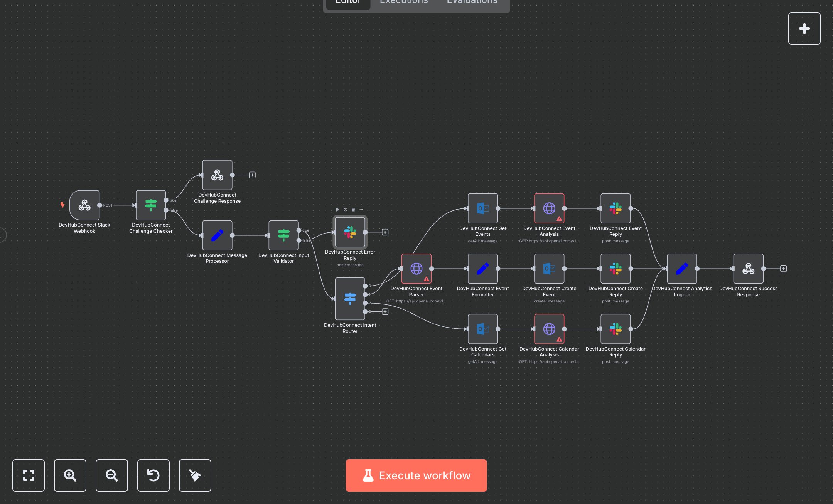
Task: Delete the Error Reply node with the trash icon
Action: (353, 210)
